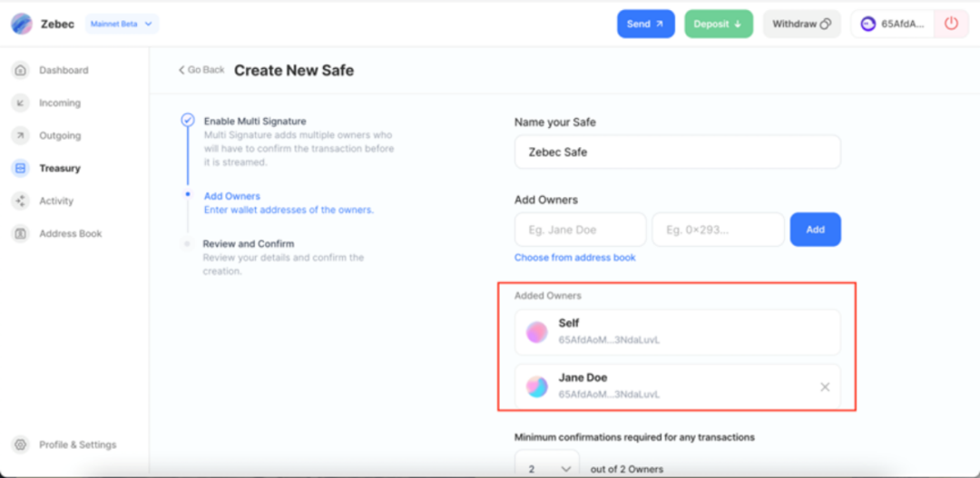This screenshot has width=980, height=478.
Task: Open the minimum confirmations dropdown
Action: [x=547, y=468]
